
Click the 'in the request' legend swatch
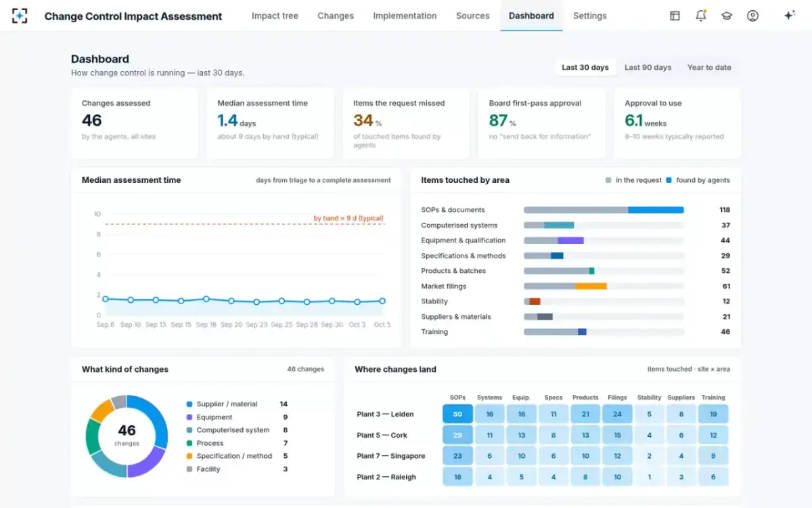tap(608, 180)
